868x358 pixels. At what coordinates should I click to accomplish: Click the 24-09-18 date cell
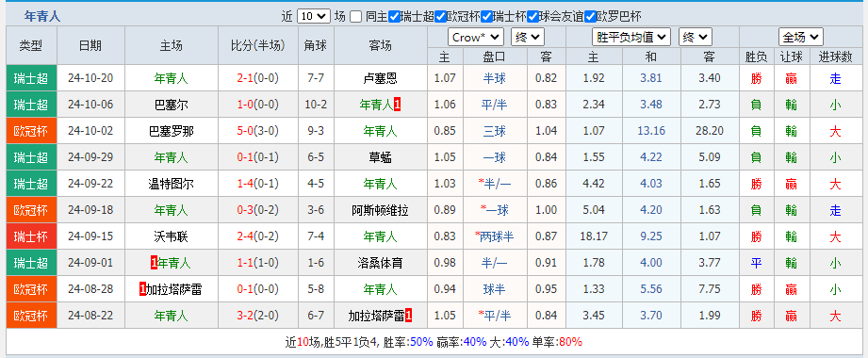coord(90,210)
